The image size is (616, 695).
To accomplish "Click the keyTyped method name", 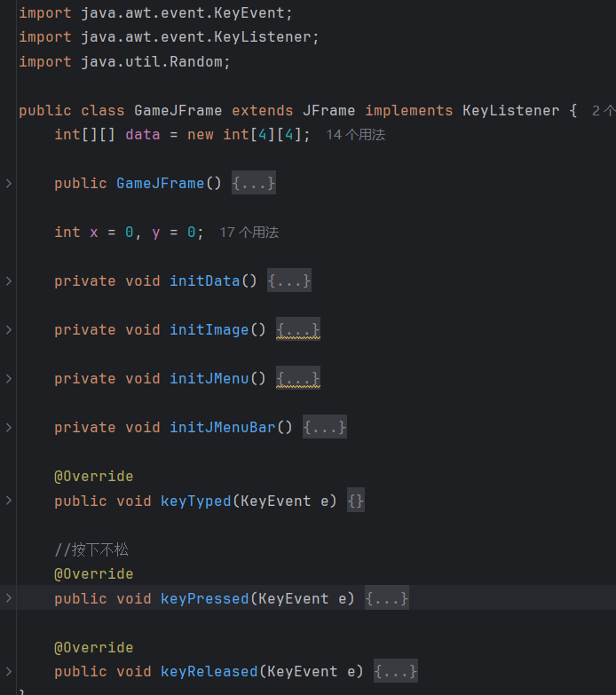I will [x=196, y=501].
